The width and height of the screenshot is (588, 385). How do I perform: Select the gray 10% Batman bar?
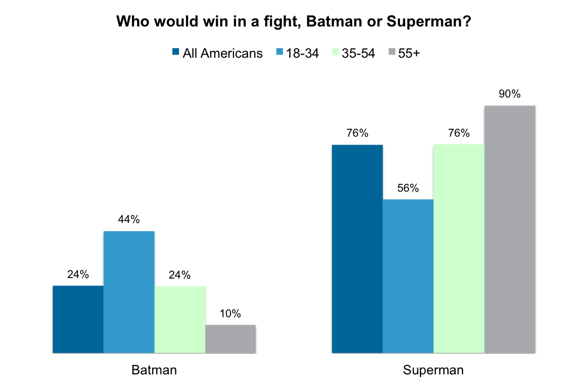(230, 339)
